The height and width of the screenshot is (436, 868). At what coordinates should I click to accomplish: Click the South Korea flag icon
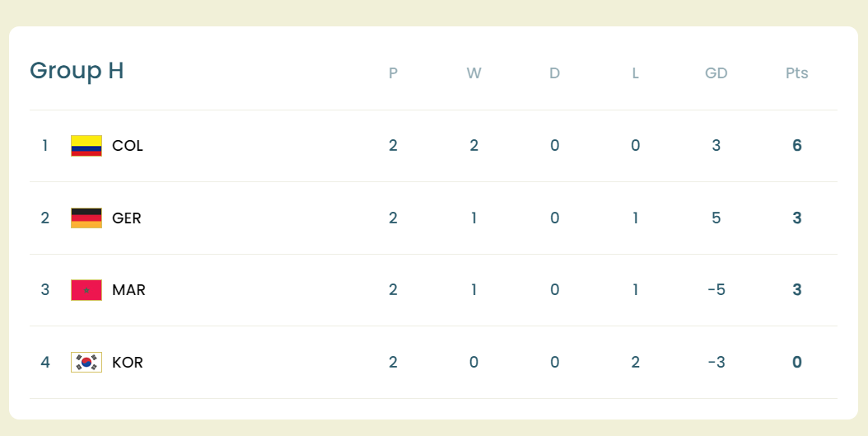[x=86, y=363]
